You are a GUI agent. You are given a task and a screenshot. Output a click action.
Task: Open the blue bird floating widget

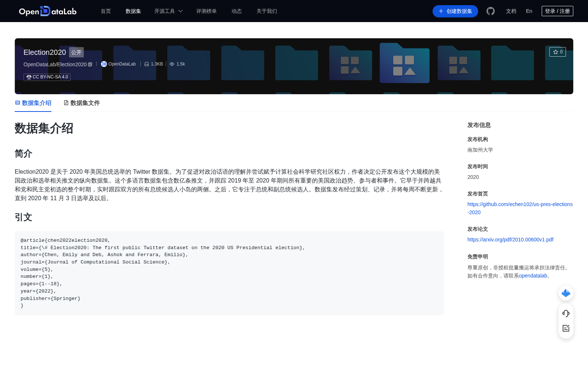pos(566,293)
